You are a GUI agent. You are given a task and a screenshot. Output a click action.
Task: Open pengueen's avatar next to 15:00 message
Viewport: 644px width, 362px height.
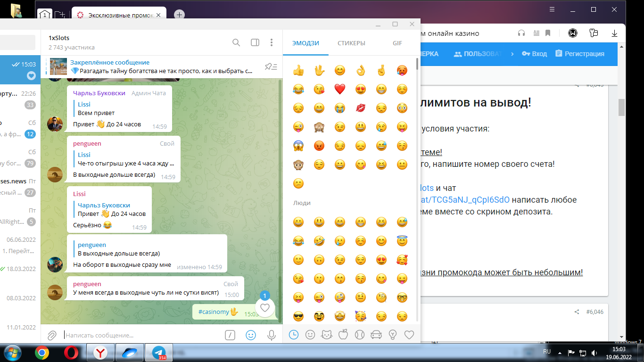(x=55, y=293)
